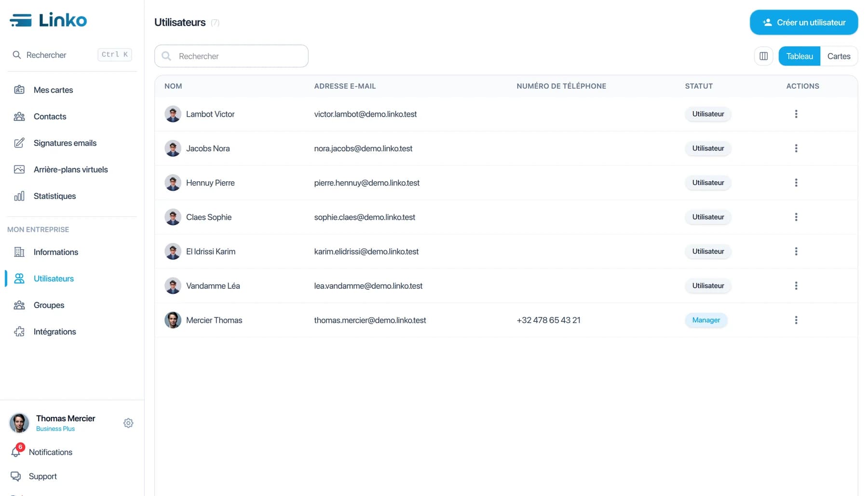Click victor.lambot@demo.linko.test email
The height and width of the screenshot is (496, 868).
(x=366, y=114)
